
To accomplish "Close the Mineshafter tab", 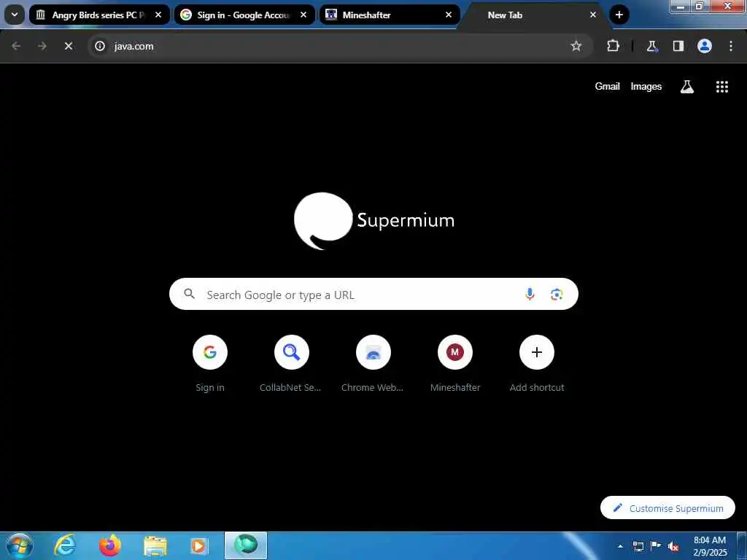I will pyautogui.click(x=449, y=15).
